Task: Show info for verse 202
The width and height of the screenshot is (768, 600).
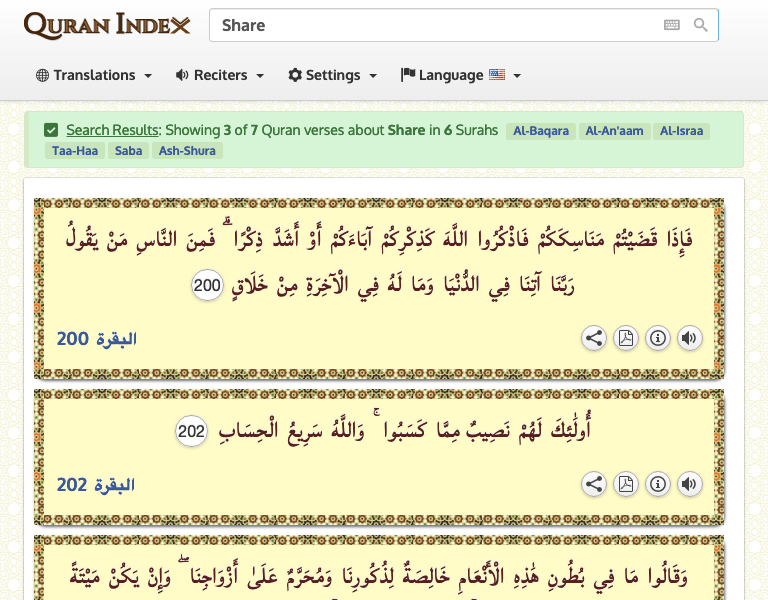Action: 658,485
